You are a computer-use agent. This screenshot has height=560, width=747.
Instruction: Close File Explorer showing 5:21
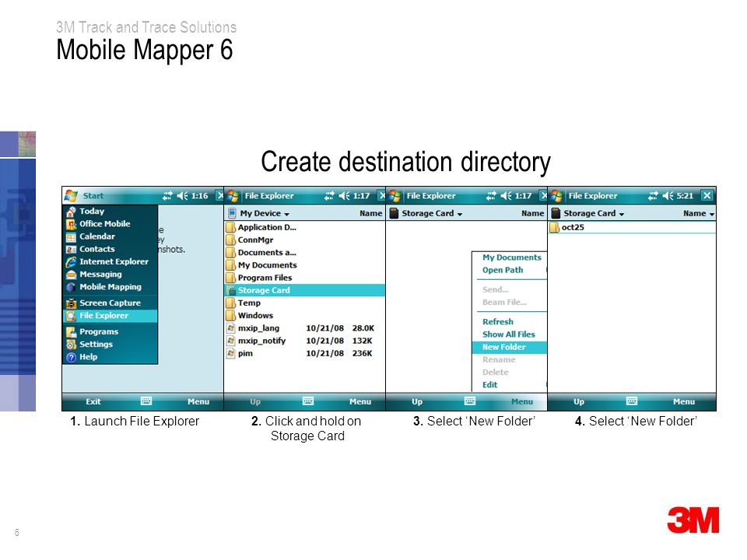coord(707,196)
